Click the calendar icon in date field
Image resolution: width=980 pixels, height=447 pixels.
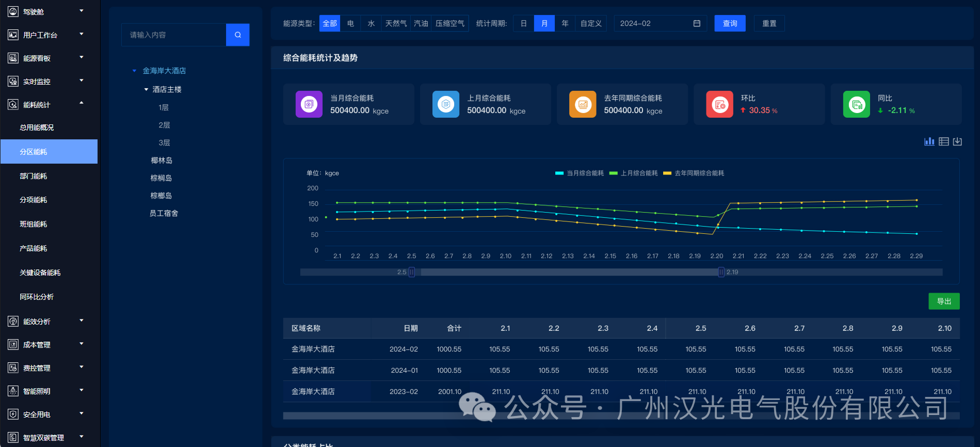[x=696, y=24]
